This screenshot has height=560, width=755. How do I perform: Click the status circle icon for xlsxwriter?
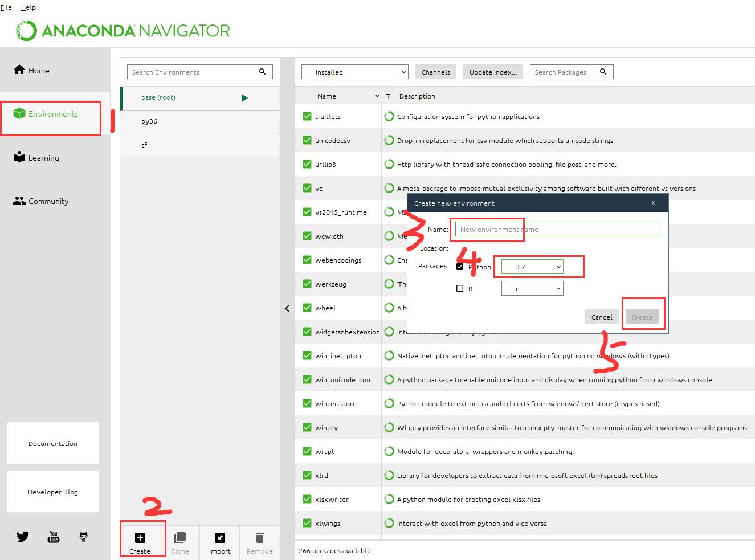(x=389, y=499)
